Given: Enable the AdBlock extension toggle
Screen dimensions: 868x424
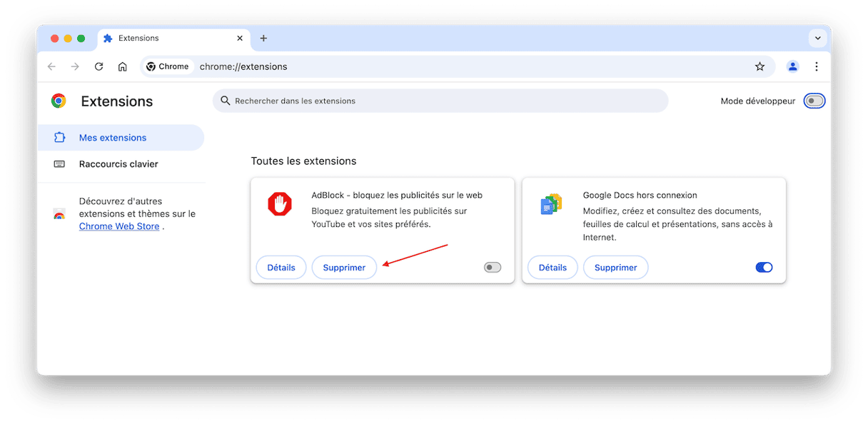Looking at the screenshot, I should (x=493, y=268).
